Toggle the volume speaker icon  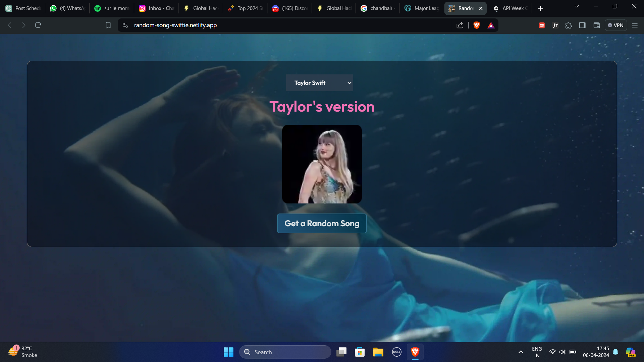(562, 352)
